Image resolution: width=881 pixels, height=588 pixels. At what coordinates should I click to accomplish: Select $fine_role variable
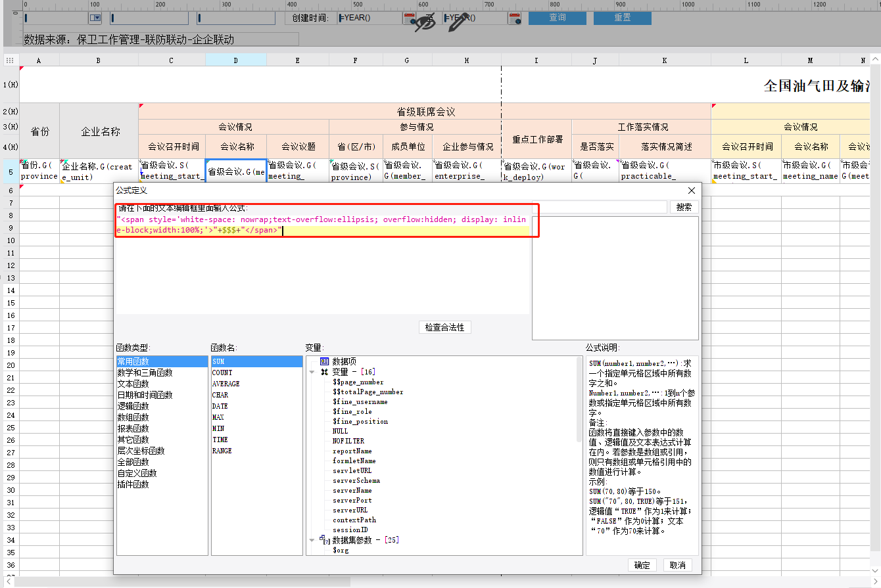click(x=352, y=411)
